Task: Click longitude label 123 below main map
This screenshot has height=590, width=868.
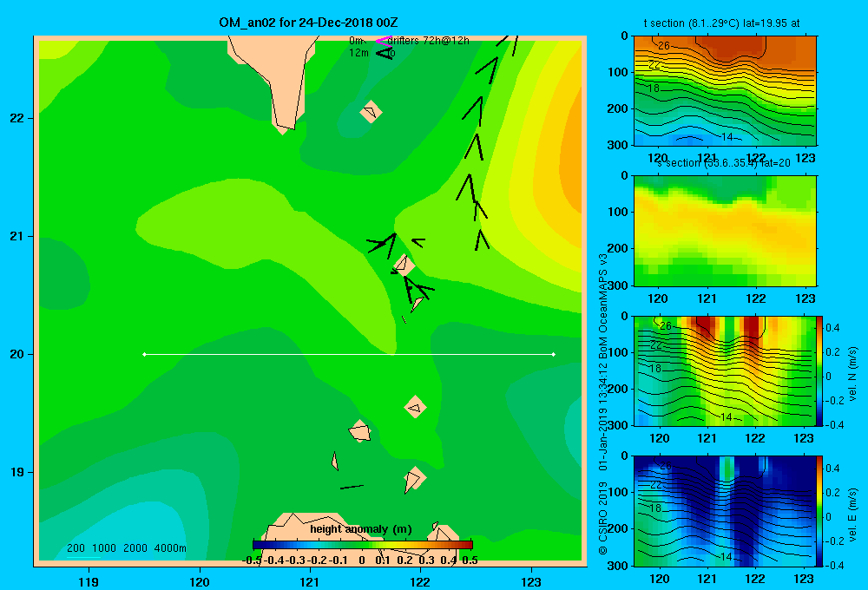Action: click(x=531, y=581)
